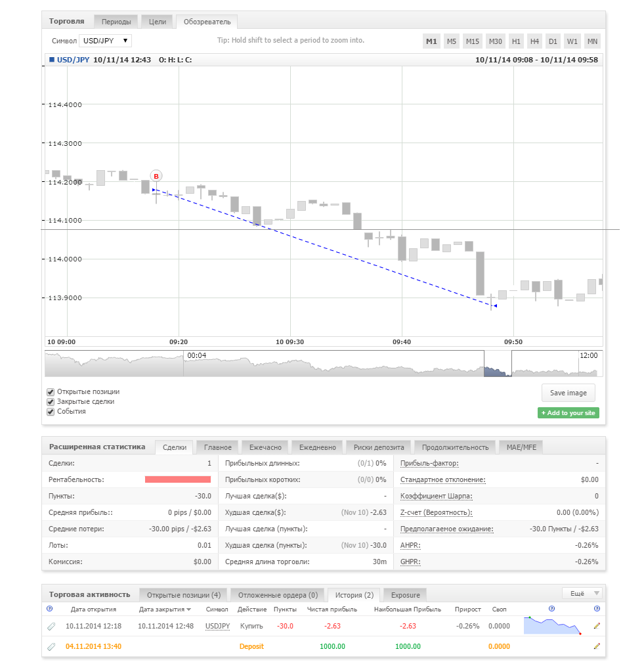Click the USDJPY symbol link in history
644x664 pixels.
click(x=218, y=627)
